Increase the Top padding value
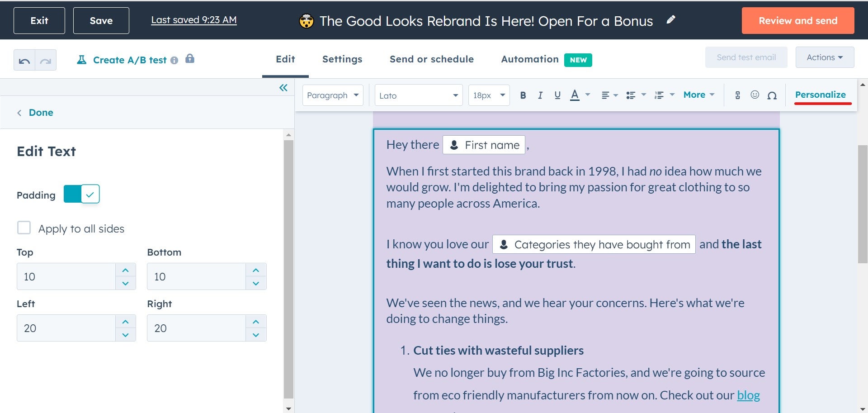The height and width of the screenshot is (413, 868). tap(126, 270)
